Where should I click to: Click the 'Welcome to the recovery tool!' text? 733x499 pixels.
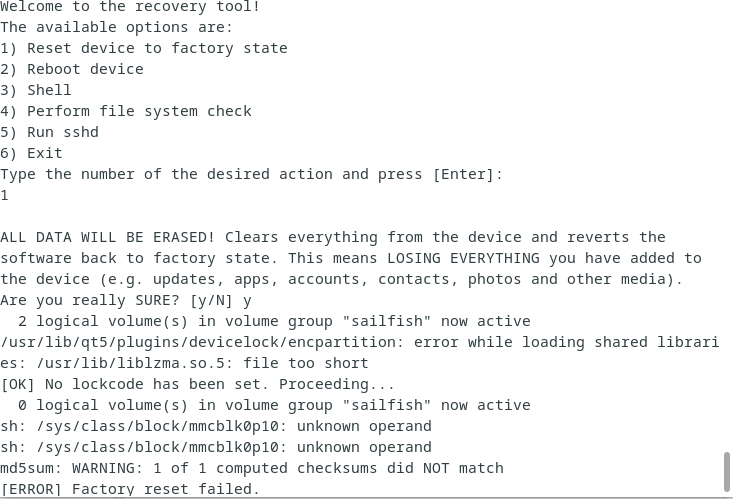pyautogui.click(x=130, y=7)
